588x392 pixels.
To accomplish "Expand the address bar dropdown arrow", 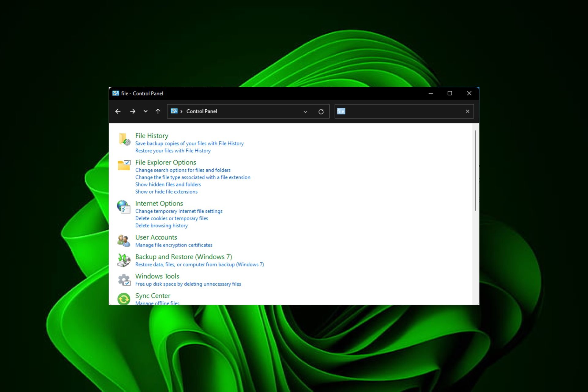I will pos(305,111).
